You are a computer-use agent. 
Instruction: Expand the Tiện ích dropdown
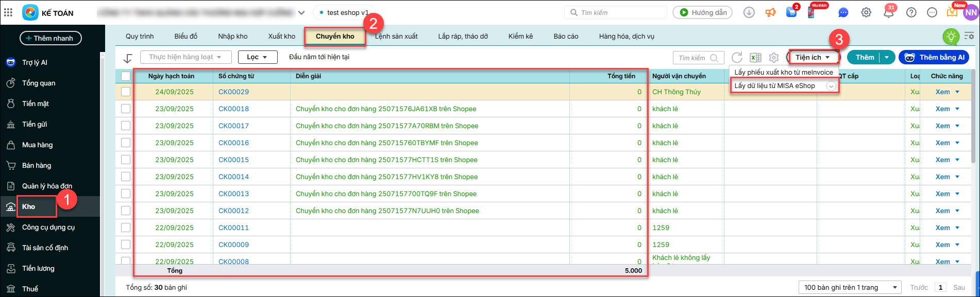(813, 58)
